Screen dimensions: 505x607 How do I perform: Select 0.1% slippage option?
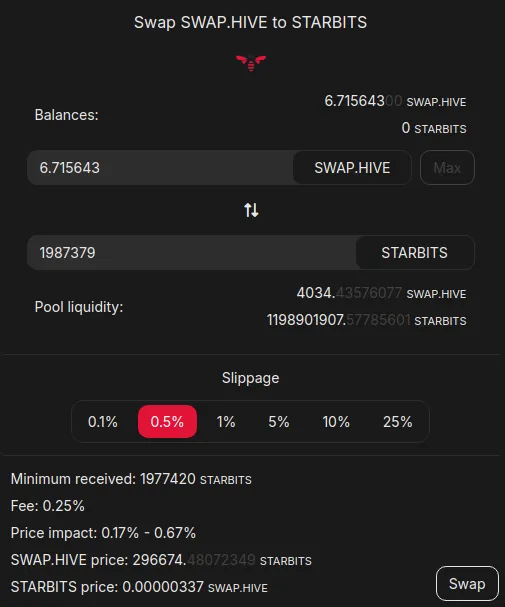(103, 422)
